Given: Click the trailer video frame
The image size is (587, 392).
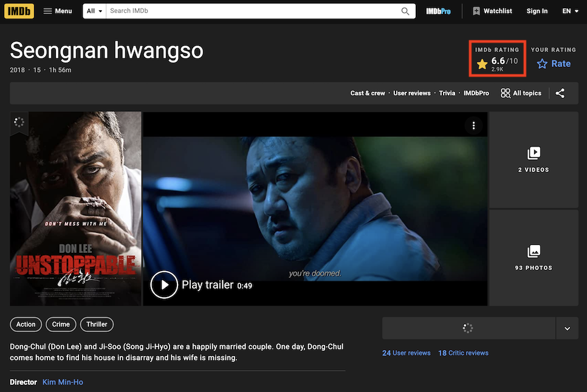Looking at the screenshot, I should (x=315, y=208).
